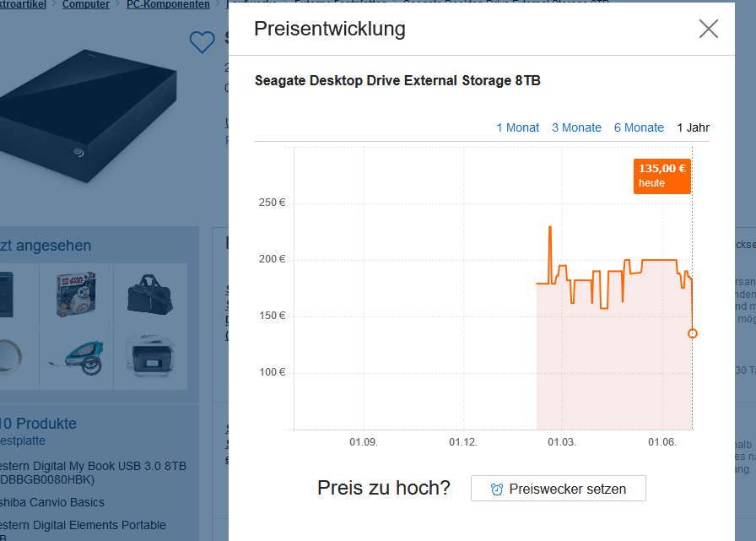Click the alarm clock icon for Preiswecker
The width and height of the screenshot is (756, 541).
click(x=497, y=489)
